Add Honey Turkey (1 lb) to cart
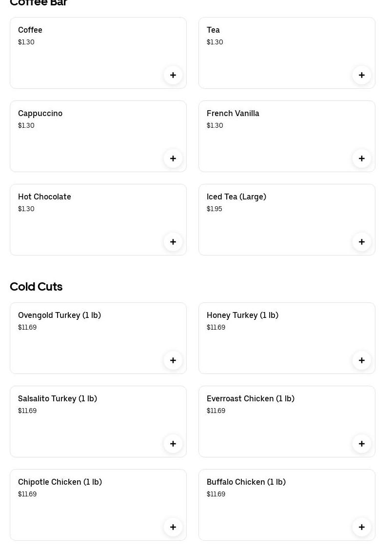Viewport: 392px width, 551px height. 362,360
